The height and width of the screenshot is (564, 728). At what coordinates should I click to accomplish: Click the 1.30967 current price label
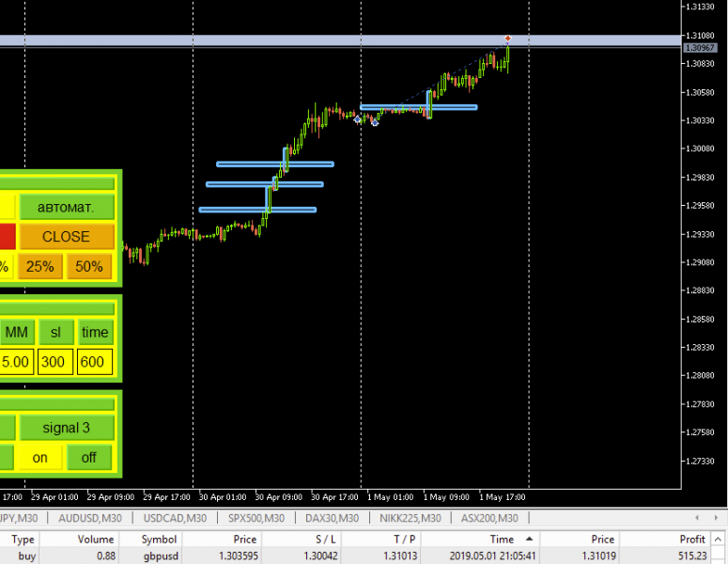(700, 48)
